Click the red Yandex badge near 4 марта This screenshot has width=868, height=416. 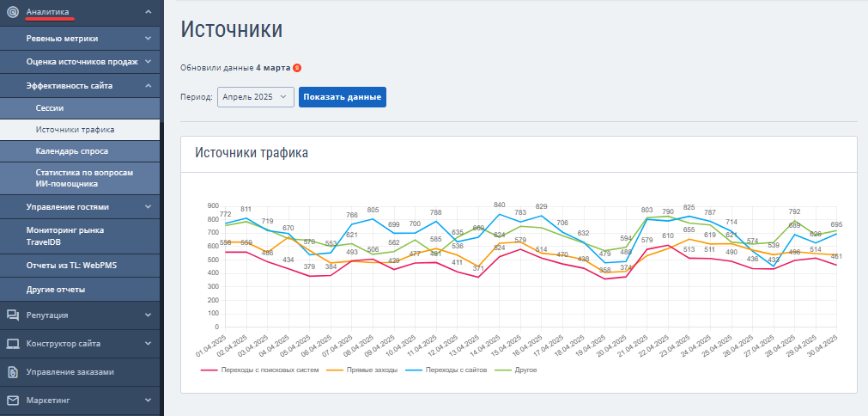pos(297,68)
